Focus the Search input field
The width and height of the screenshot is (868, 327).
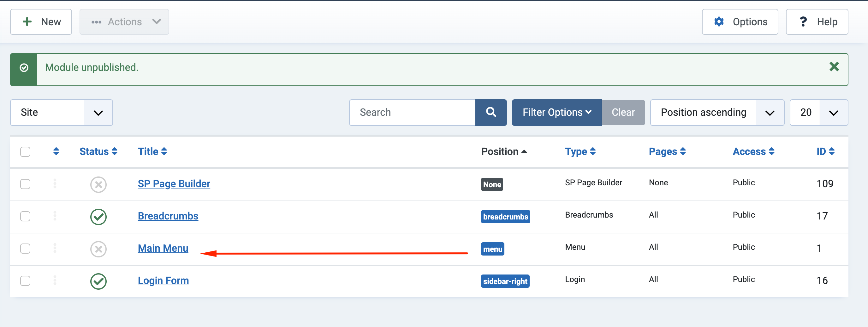point(412,112)
